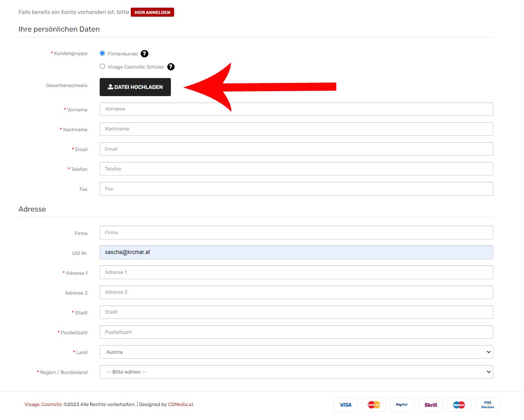Click the UID Nr. field with email text
This screenshot has width=524, height=420.
coord(296,253)
